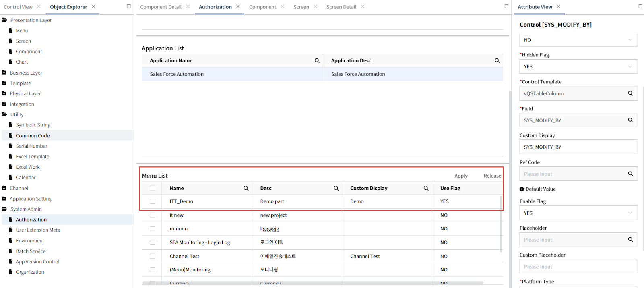This screenshot has width=644, height=288.
Task: Click the Release button in Menu List
Action: pyautogui.click(x=492, y=176)
